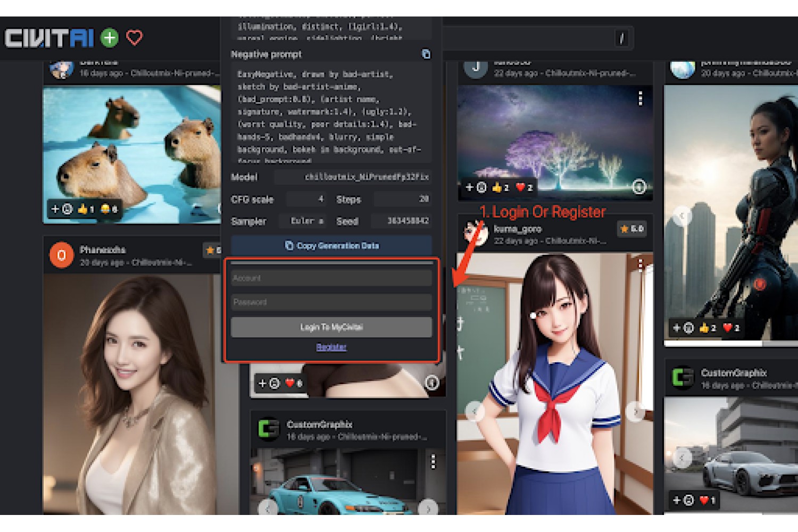Click the laugh reaction on the capybara image
Image resolution: width=798 pixels, height=532 pixels.
click(109, 209)
